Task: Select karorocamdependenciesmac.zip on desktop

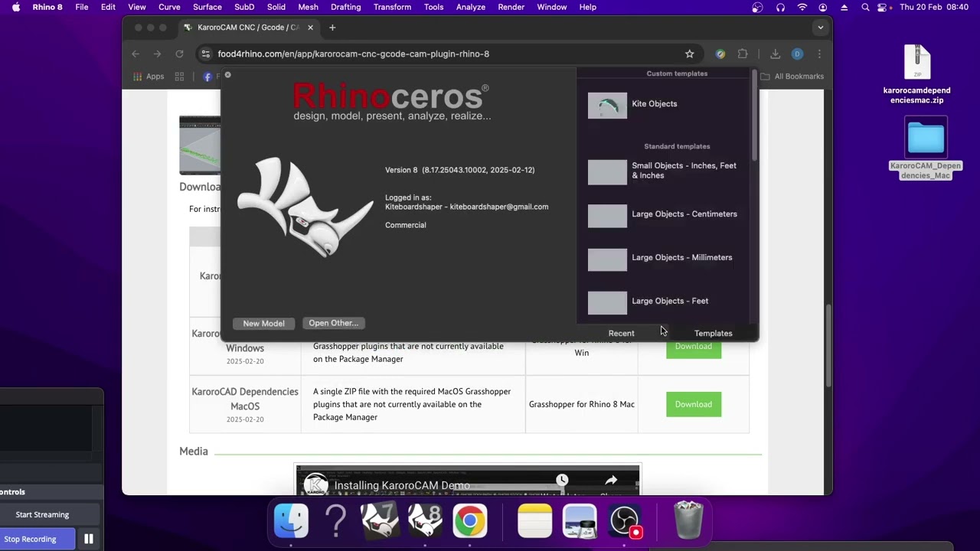Action: point(916,75)
